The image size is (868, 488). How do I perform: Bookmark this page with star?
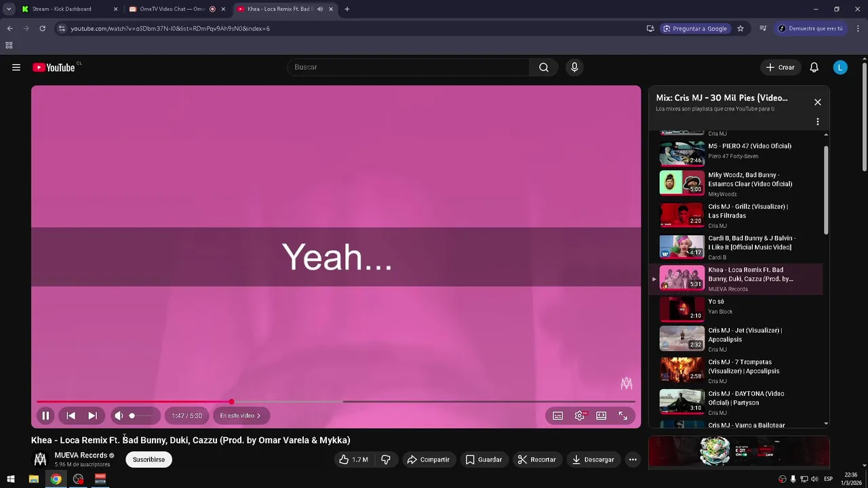coord(741,28)
